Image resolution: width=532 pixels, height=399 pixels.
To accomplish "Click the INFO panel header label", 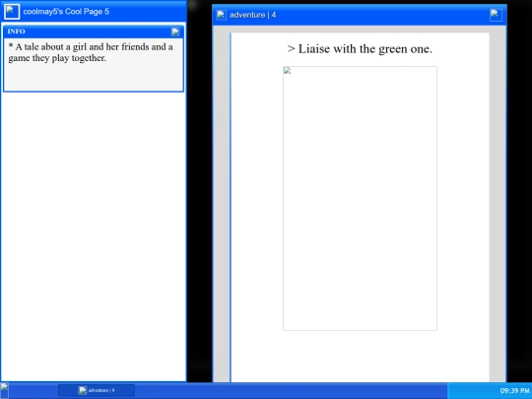I will pos(17,32).
